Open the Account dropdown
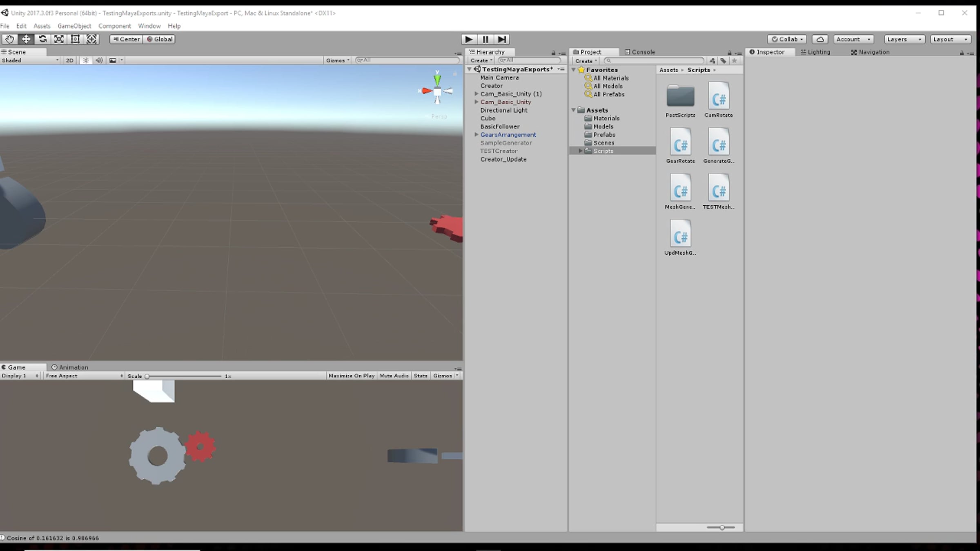Screen dimensions: 980x551 coord(853,39)
